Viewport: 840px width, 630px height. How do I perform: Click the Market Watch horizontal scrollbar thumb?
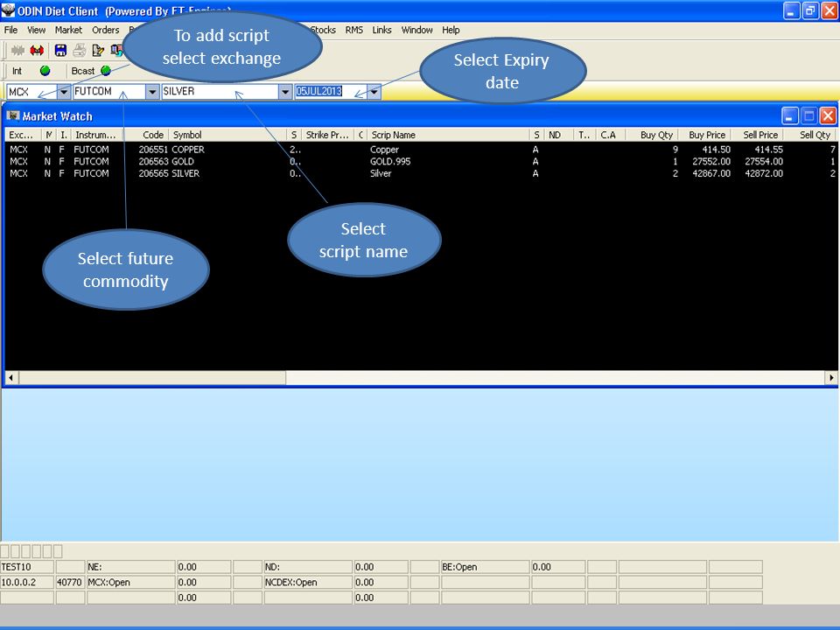(152, 378)
